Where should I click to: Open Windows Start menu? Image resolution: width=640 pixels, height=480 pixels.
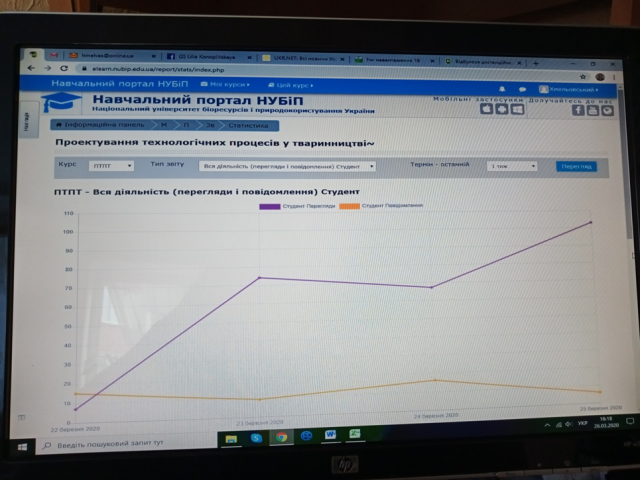pyautogui.click(x=22, y=447)
